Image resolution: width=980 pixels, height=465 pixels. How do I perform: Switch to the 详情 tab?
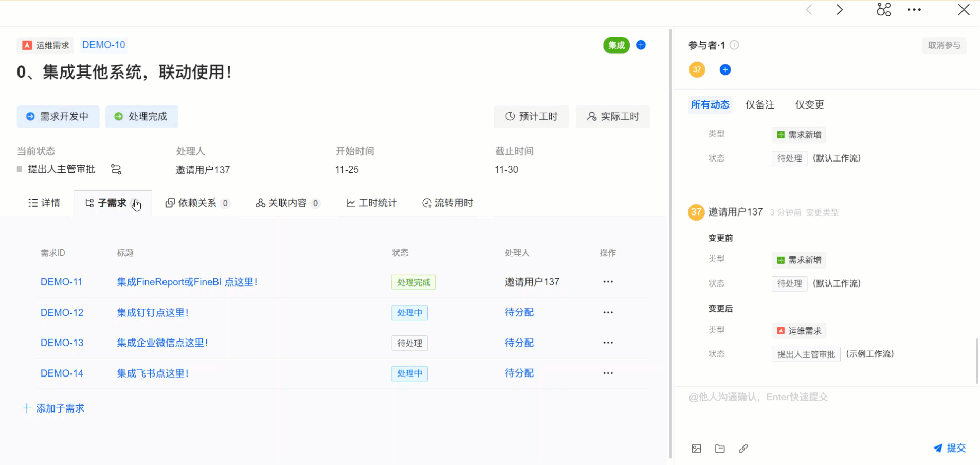point(44,203)
